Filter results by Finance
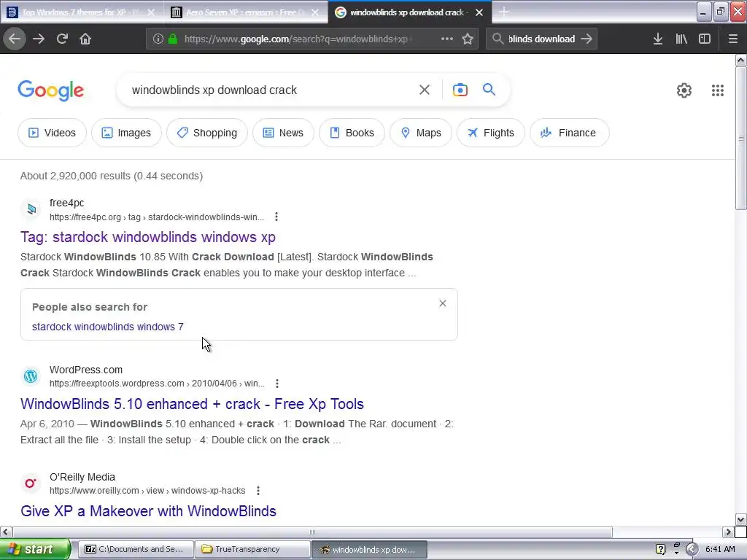 569,133
